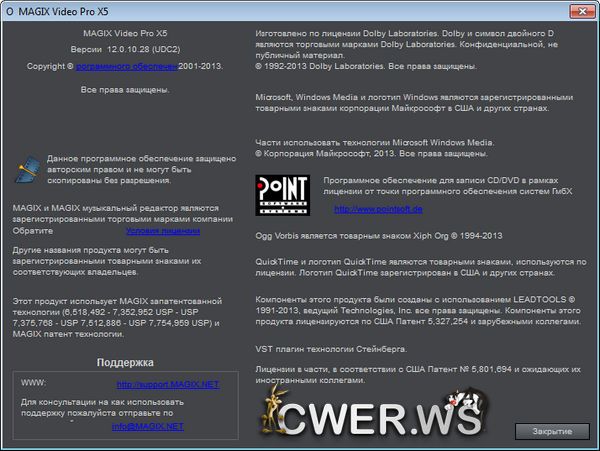This screenshot has width=600, height=451.
Task: Click the version 12.0.10.28 (UDC2) text
Action: click(x=126, y=48)
